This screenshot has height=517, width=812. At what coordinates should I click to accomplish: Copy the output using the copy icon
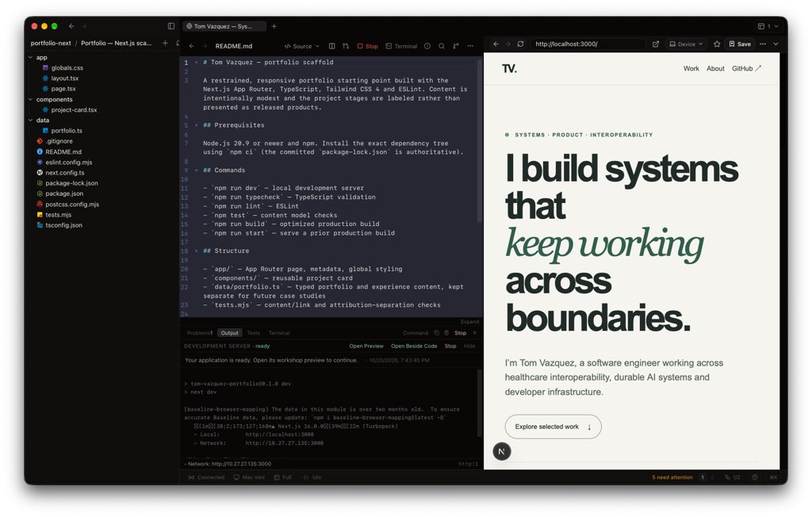pos(436,333)
